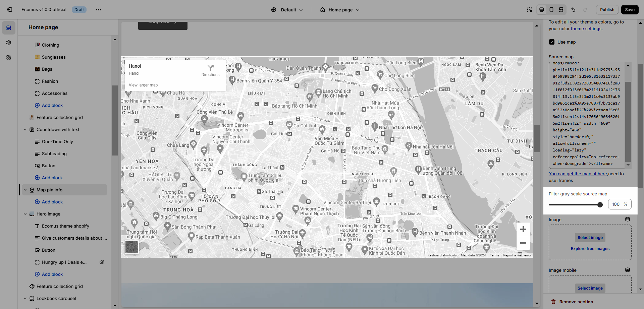Click Report a map error link
The height and width of the screenshot is (309, 644).
[517, 255]
